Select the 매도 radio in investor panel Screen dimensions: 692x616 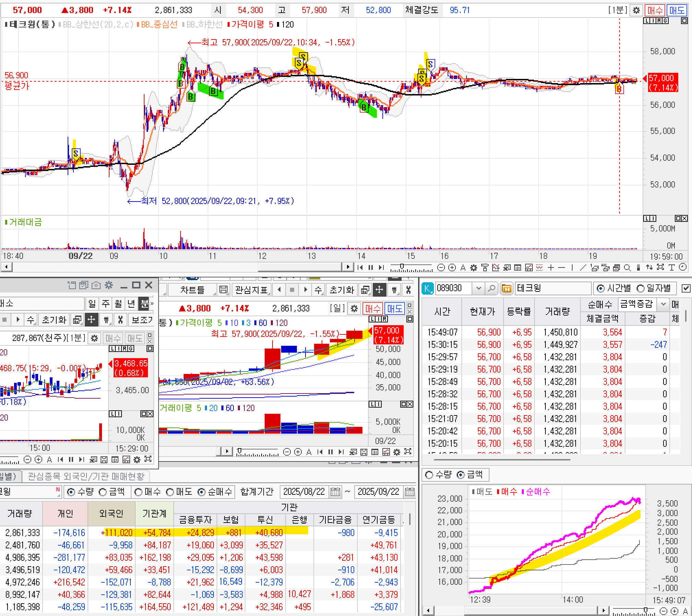[170, 492]
